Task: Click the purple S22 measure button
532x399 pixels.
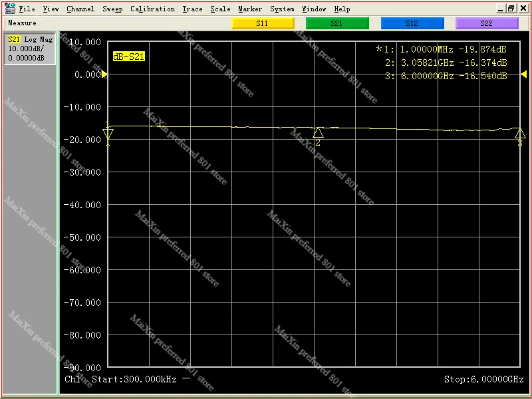Action: 487,23
